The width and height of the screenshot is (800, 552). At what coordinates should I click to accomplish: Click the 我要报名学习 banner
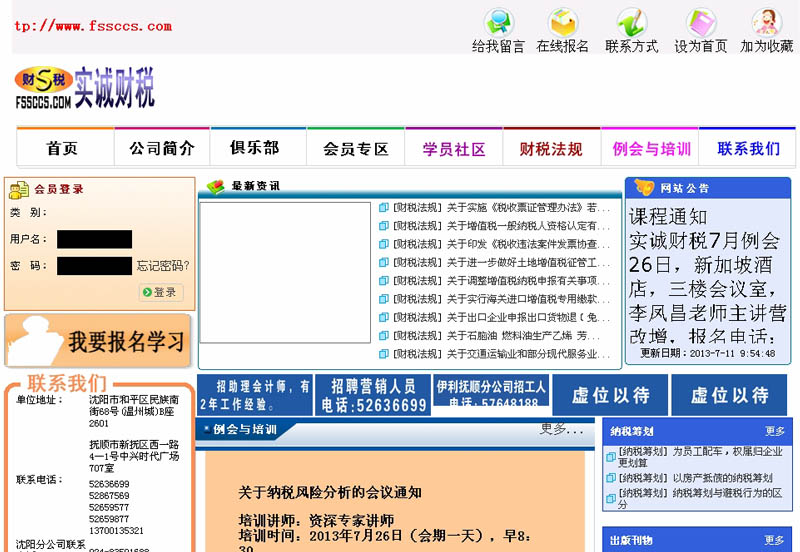point(99,341)
